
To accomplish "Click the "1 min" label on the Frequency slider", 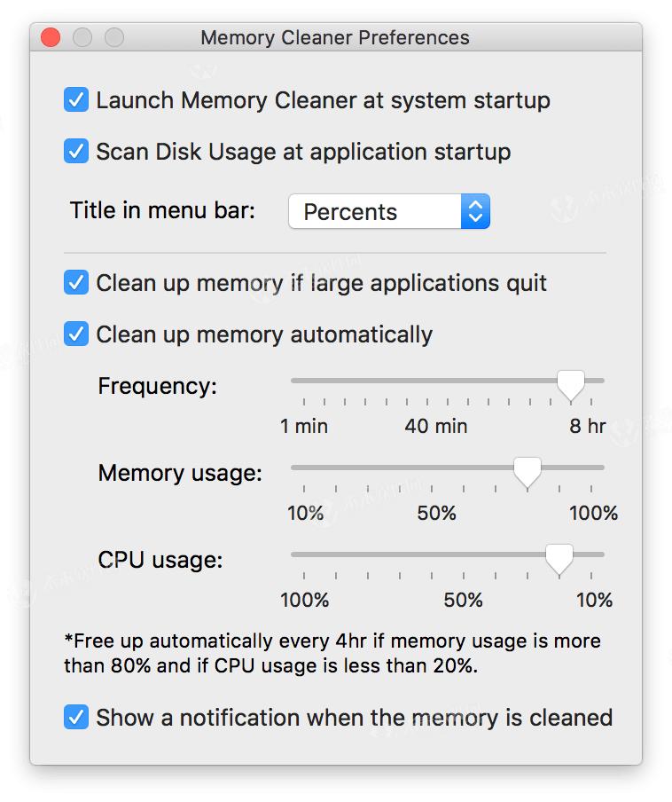I will tap(305, 426).
